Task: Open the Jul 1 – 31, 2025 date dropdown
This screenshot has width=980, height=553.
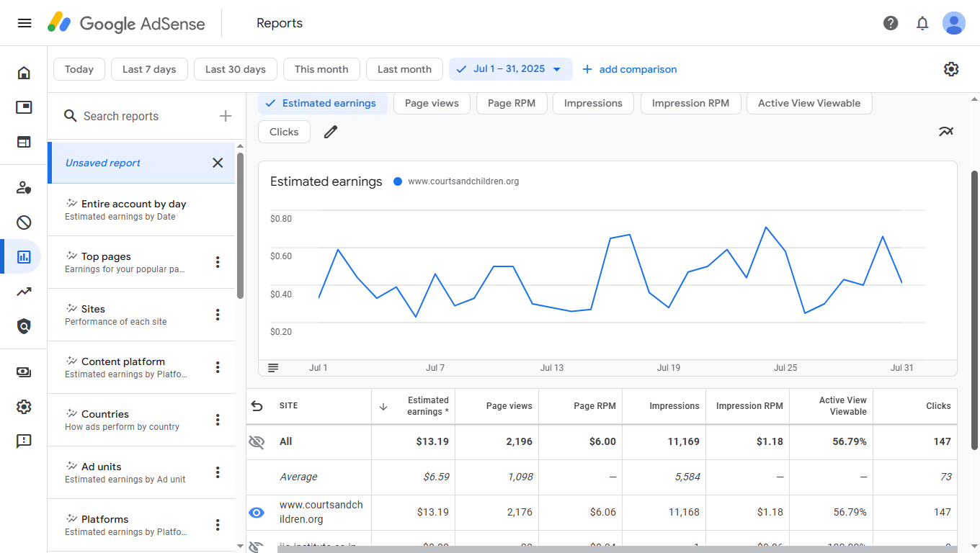Action: pos(511,69)
